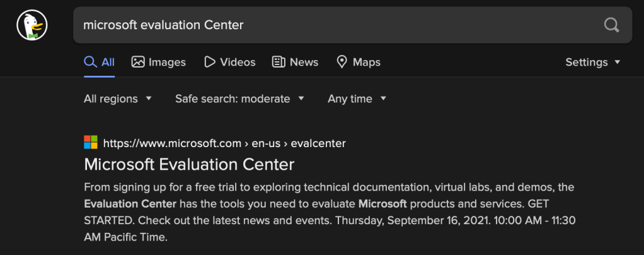Open the Microsoft Evaluation Center result title
Image resolution: width=644 pixels, height=255 pixels.
pos(189,165)
